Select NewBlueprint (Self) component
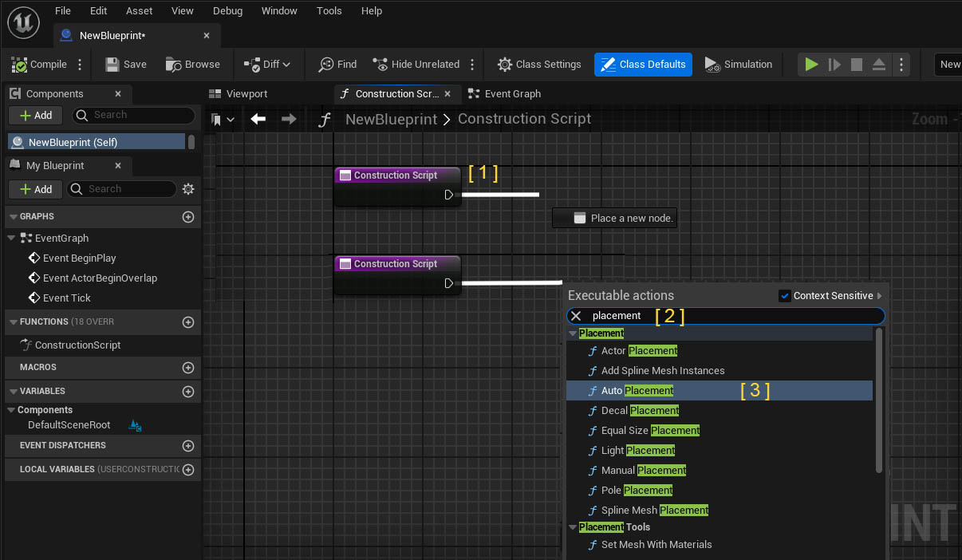The image size is (962, 560). point(97,142)
